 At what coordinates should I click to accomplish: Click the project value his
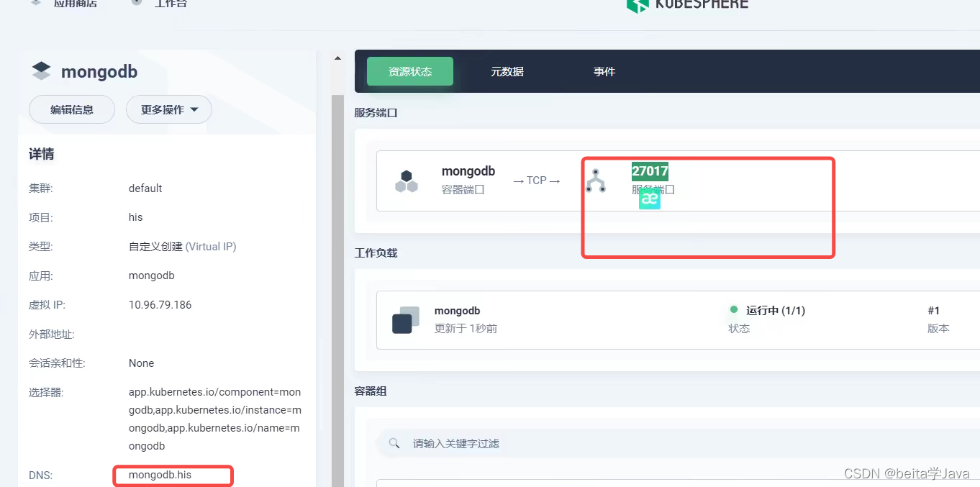(x=136, y=217)
